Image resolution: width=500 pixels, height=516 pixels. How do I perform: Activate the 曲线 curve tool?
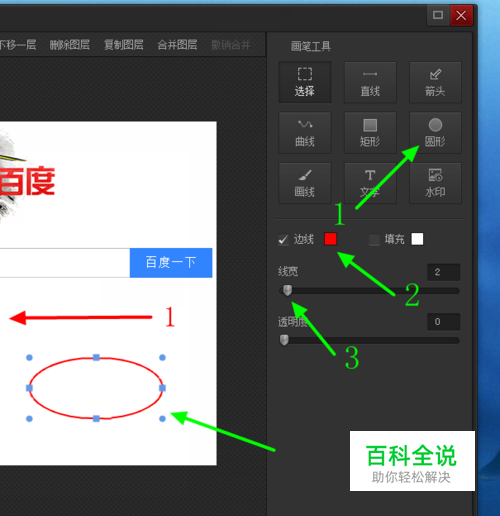point(305,133)
